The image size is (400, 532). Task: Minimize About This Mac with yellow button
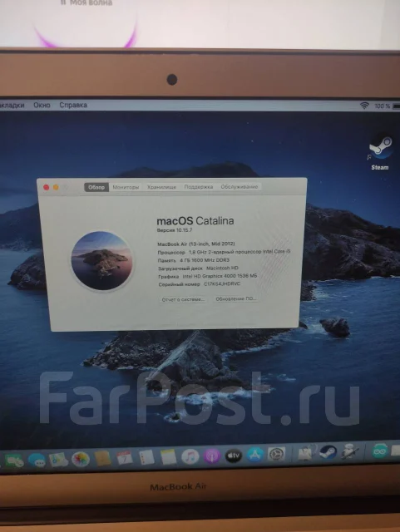[56, 187]
